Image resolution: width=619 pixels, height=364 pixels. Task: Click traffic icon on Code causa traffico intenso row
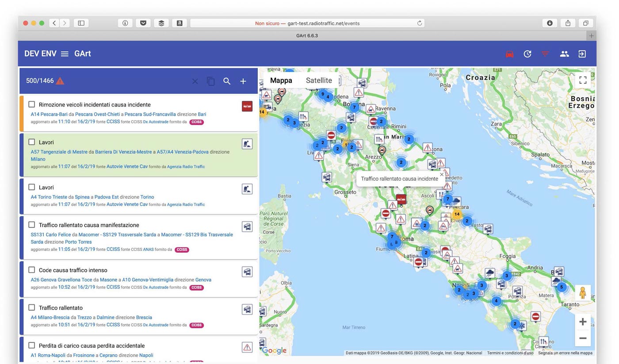click(247, 272)
